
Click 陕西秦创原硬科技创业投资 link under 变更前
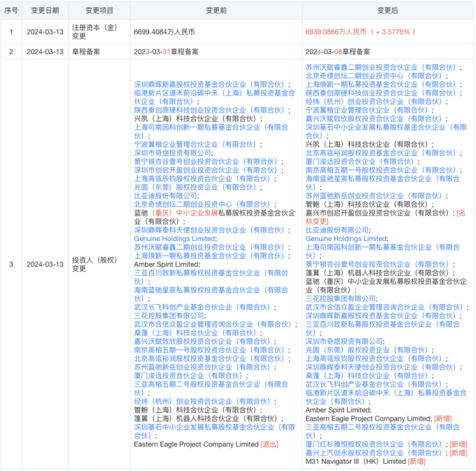209,110
